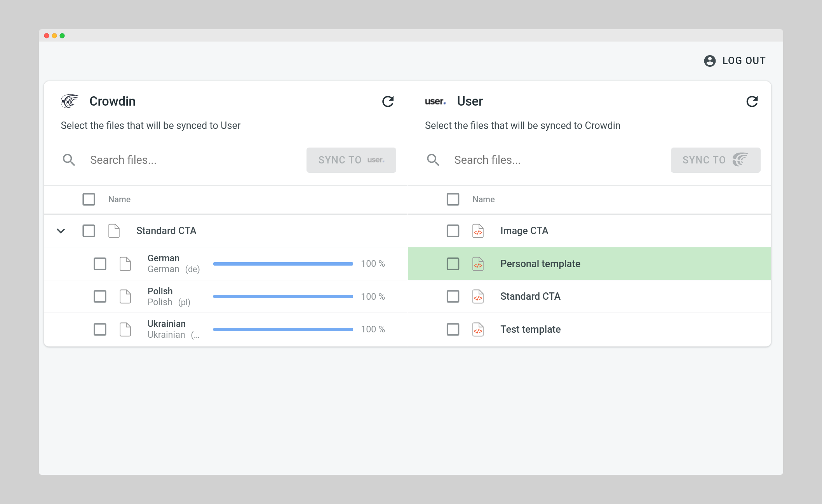The image size is (822, 504).
Task: Click the German file icon
Action: point(125,264)
